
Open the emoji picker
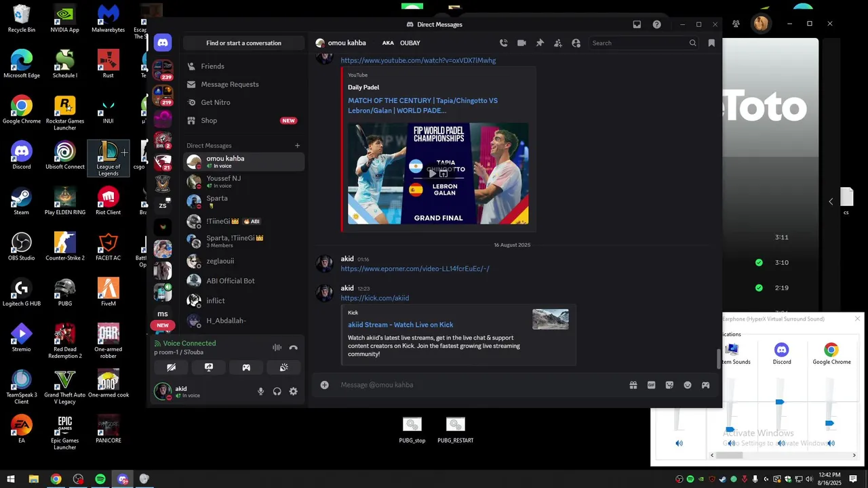click(687, 385)
